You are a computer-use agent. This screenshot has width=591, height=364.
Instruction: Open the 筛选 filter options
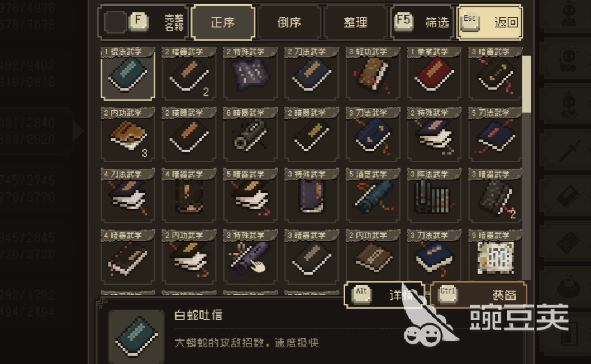point(422,22)
